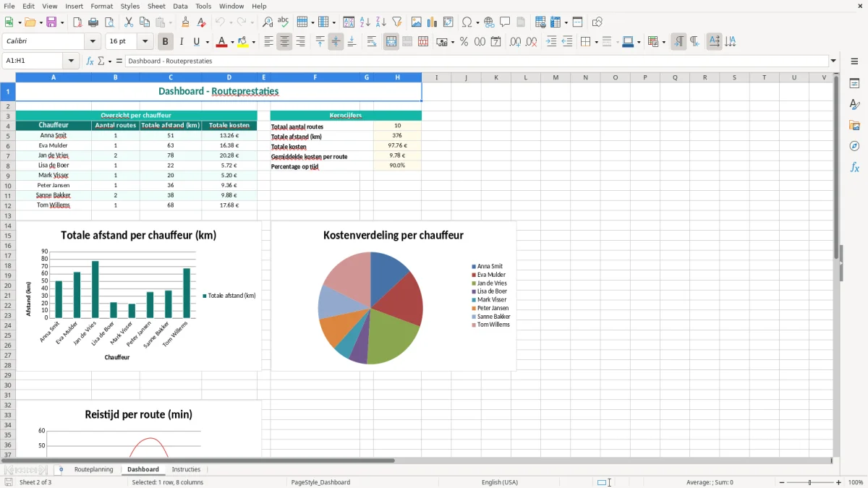
Task: Click the Select Function sigma button
Action: (101, 61)
